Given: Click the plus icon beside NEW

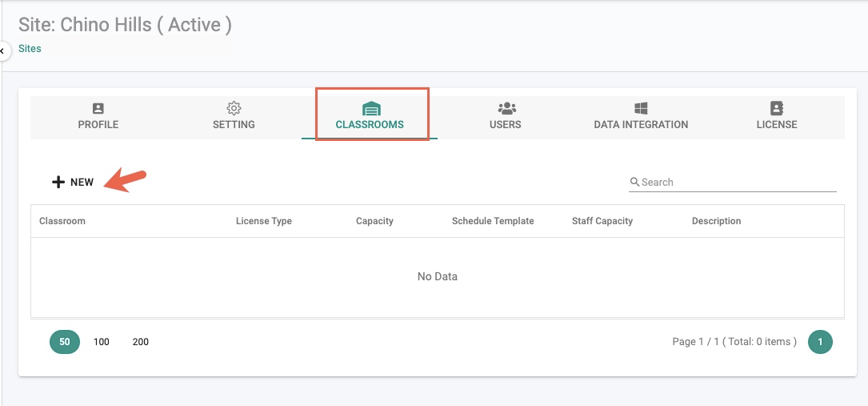Looking at the screenshot, I should pyautogui.click(x=58, y=182).
